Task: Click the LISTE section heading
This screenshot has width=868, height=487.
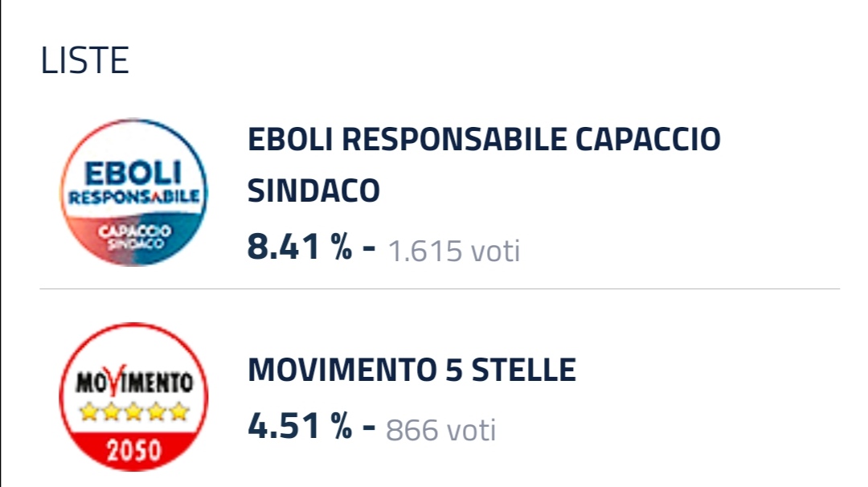Action: coord(84,60)
